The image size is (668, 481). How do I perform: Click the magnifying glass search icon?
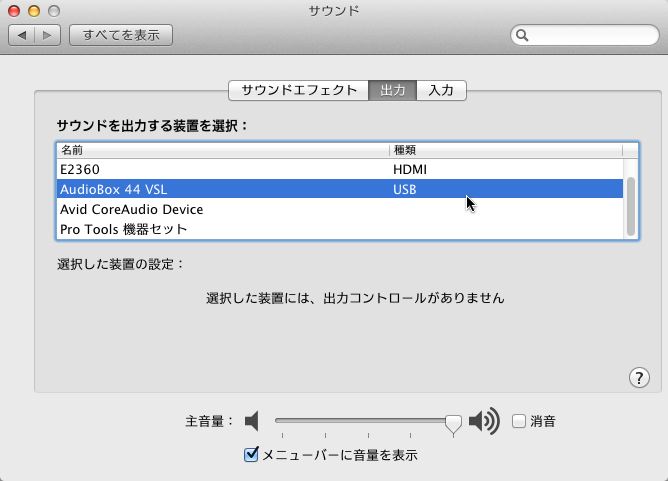coord(522,35)
